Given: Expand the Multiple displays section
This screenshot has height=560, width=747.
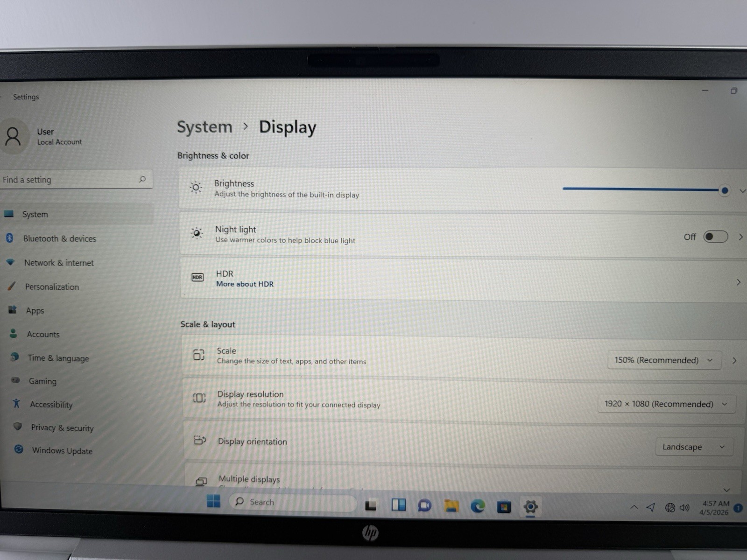Looking at the screenshot, I should (727, 490).
